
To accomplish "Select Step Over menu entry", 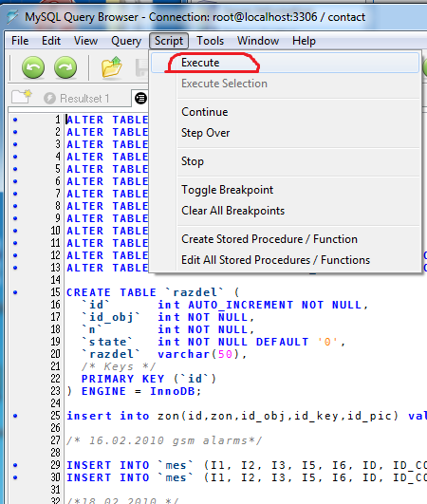I will [x=285, y=133].
